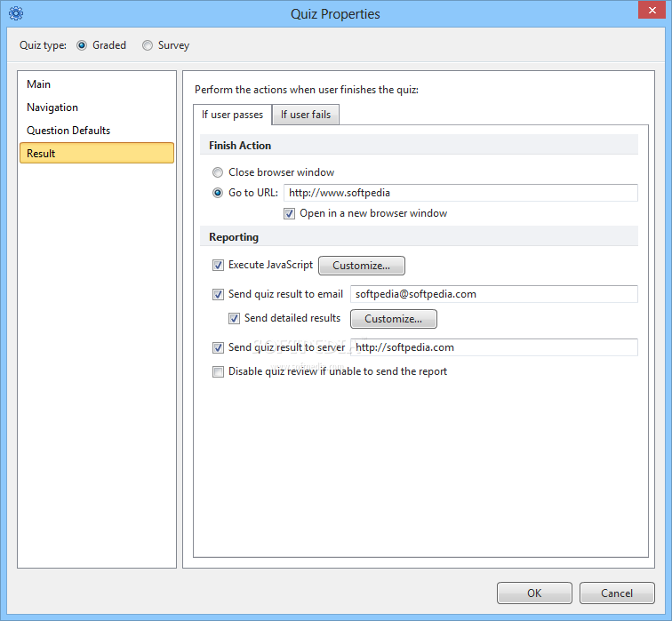Toggle Send quiz result to email
Image resolution: width=672 pixels, height=621 pixels.
[218, 294]
